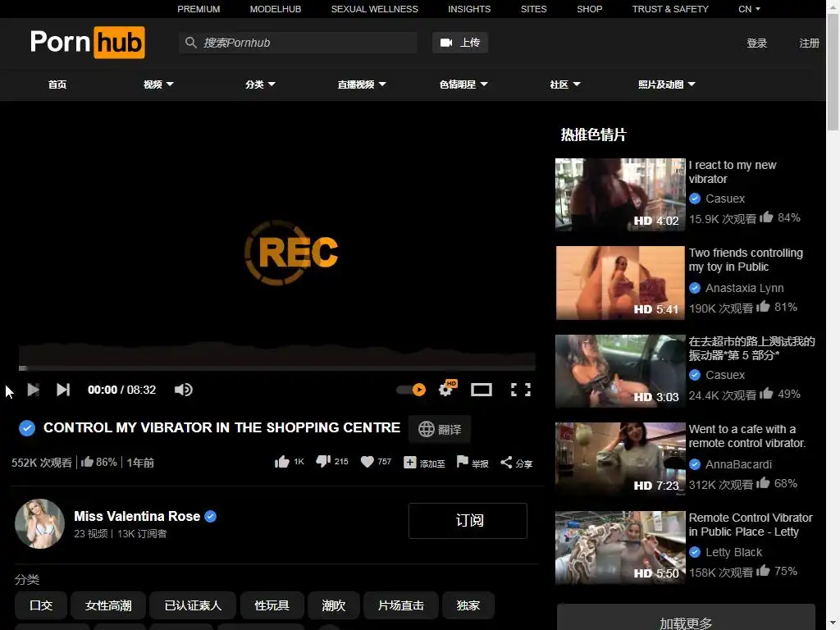Viewport: 840px width, 630px height.
Task: Open the sidebar thumbnail with duration 7:23
Action: 620,459
